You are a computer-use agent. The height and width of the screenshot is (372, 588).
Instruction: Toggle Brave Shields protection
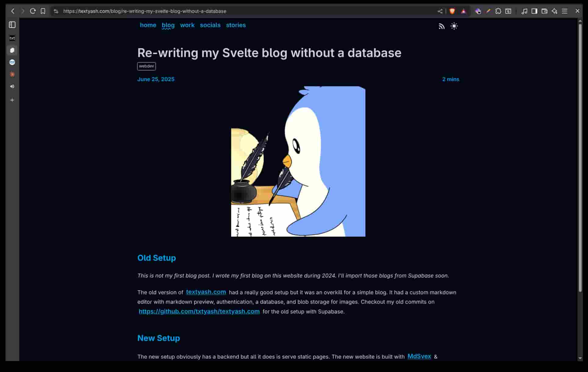tap(452, 11)
